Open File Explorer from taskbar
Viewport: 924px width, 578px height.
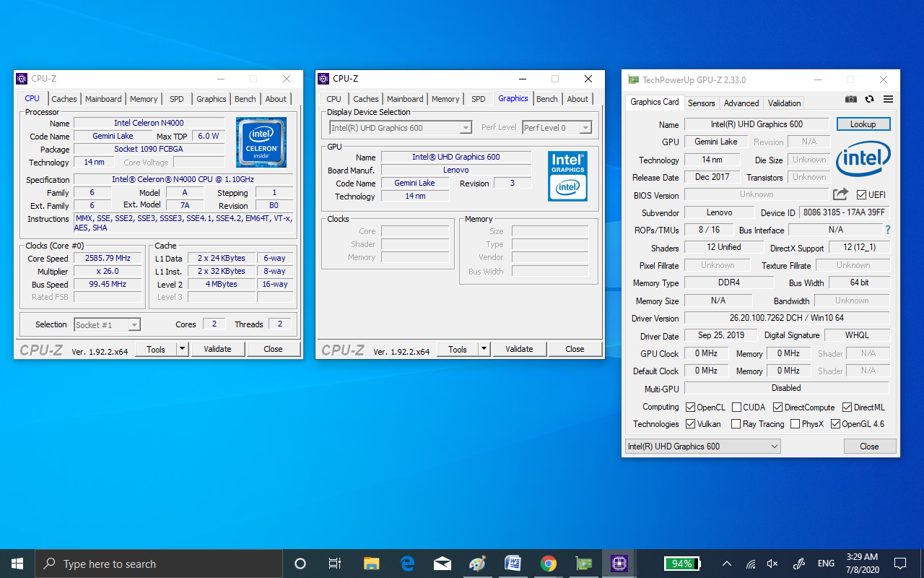click(371, 564)
